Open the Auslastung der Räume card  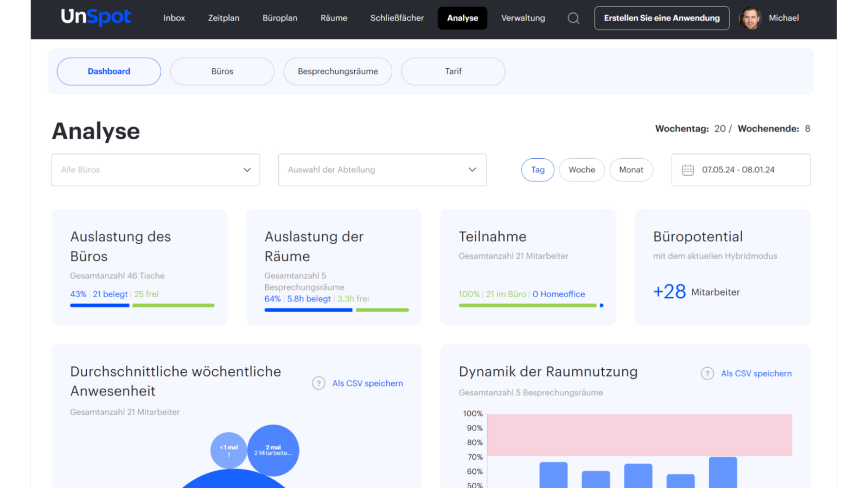coord(334,267)
